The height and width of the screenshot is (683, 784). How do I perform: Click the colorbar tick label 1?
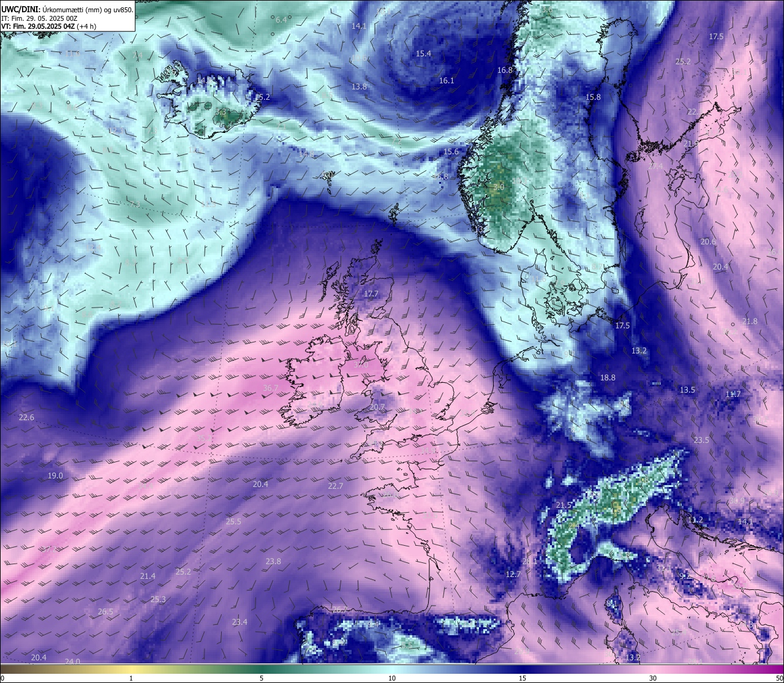coord(131,678)
